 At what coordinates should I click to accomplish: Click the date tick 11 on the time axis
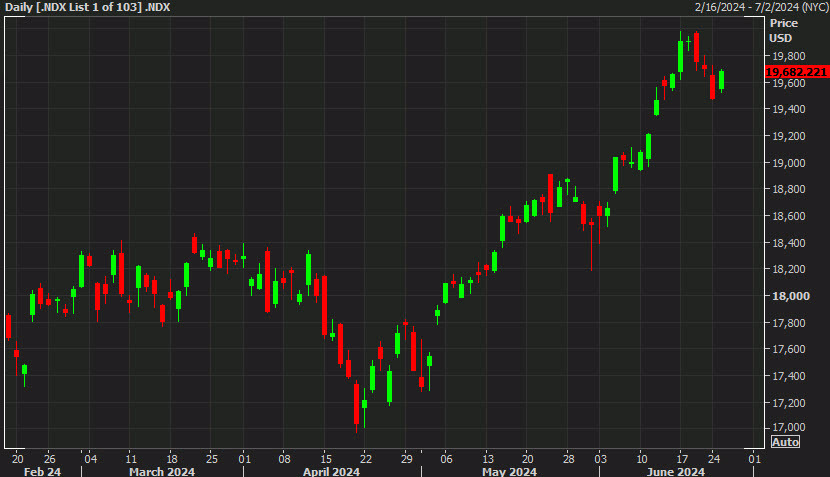(131, 458)
